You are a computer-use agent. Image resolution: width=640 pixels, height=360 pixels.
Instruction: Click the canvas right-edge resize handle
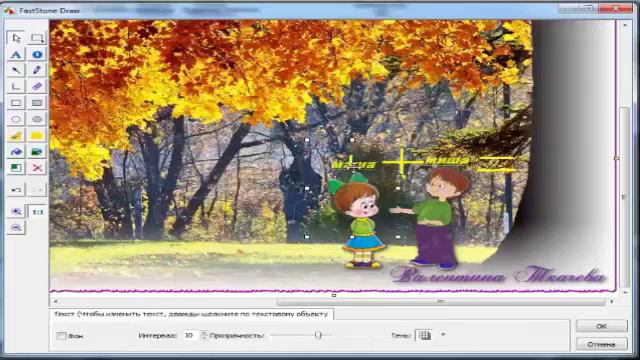click(x=616, y=158)
